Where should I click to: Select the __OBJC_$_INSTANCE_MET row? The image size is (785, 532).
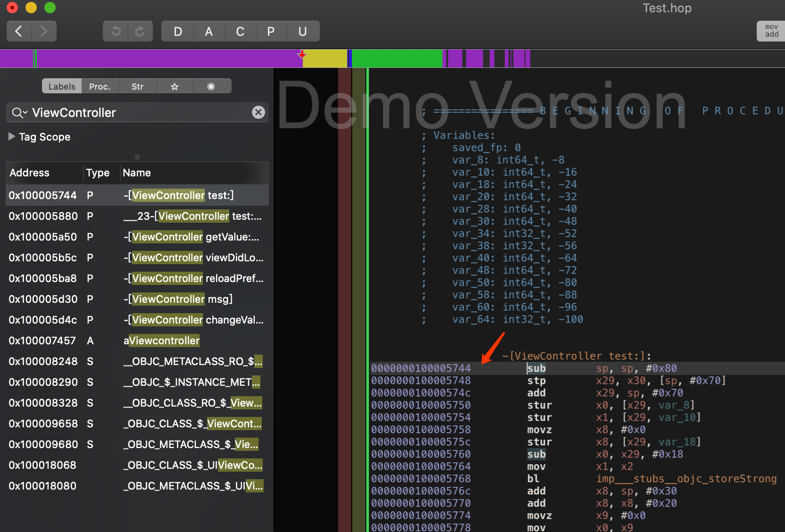(x=137, y=382)
